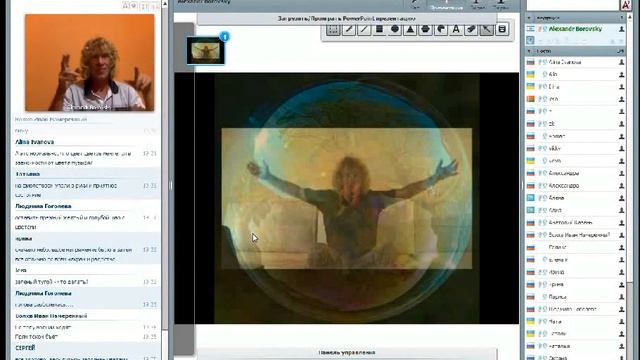Select the straight line tool
This screenshot has height=360, width=640.
(364, 29)
